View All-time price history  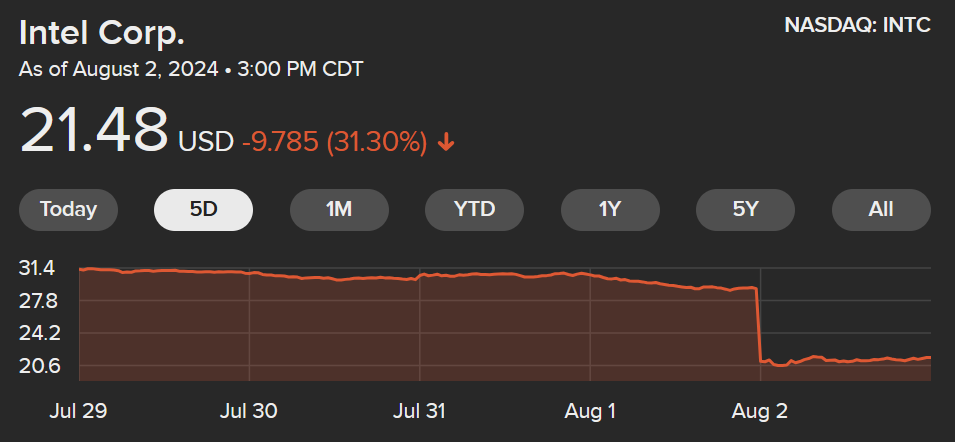click(x=881, y=209)
